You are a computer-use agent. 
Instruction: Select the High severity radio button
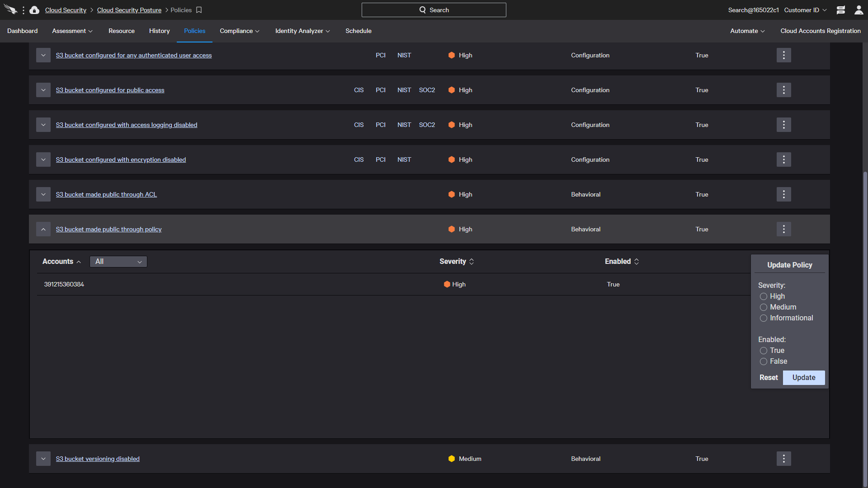763,296
